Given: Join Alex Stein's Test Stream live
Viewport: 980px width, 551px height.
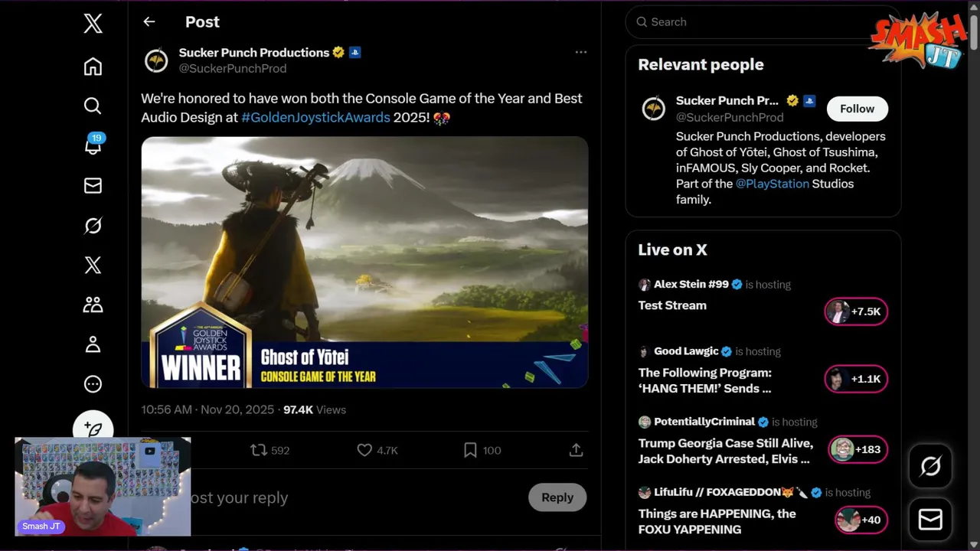Looking at the screenshot, I should click(x=856, y=311).
